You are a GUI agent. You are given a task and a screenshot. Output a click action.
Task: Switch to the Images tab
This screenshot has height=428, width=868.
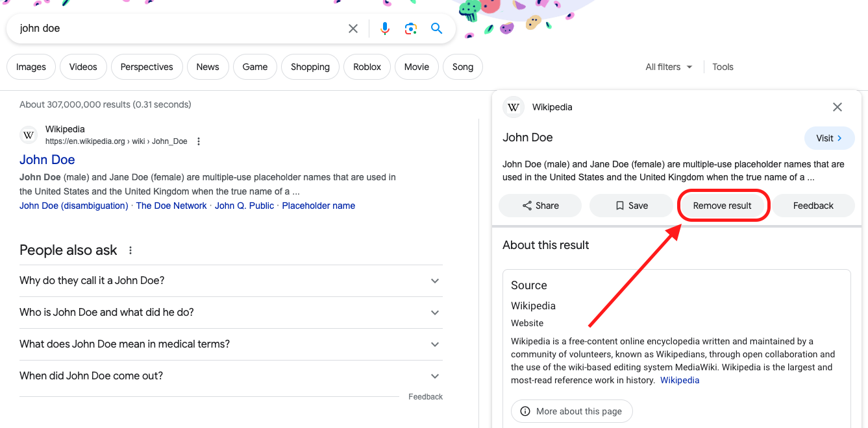coord(31,67)
